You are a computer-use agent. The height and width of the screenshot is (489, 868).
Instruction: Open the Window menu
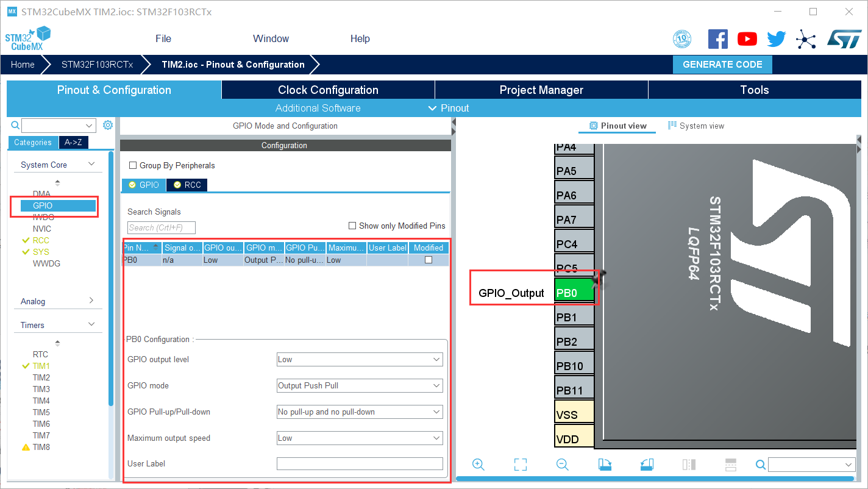[271, 38]
